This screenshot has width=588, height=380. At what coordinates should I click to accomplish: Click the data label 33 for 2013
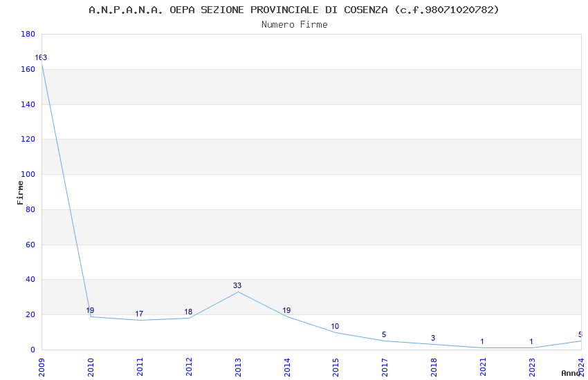(237, 285)
